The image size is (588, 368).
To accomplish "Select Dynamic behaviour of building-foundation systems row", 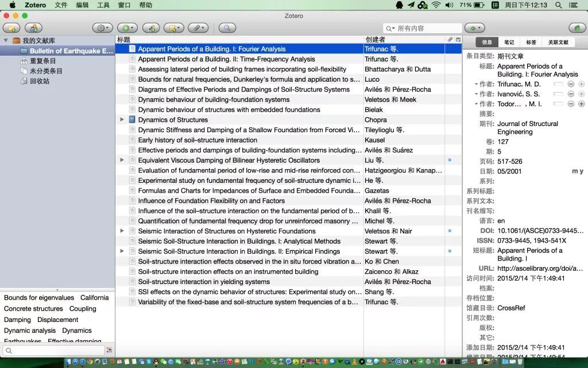I will point(288,99).
